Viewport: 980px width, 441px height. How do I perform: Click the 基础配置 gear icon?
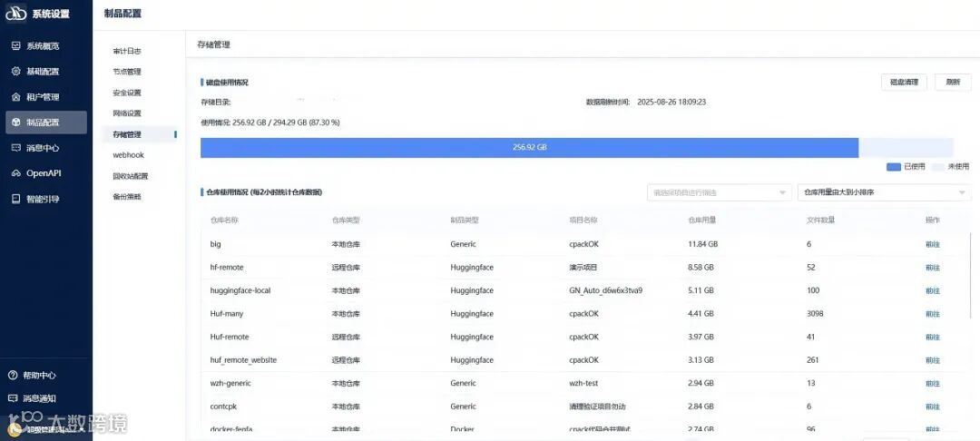coord(16,72)
